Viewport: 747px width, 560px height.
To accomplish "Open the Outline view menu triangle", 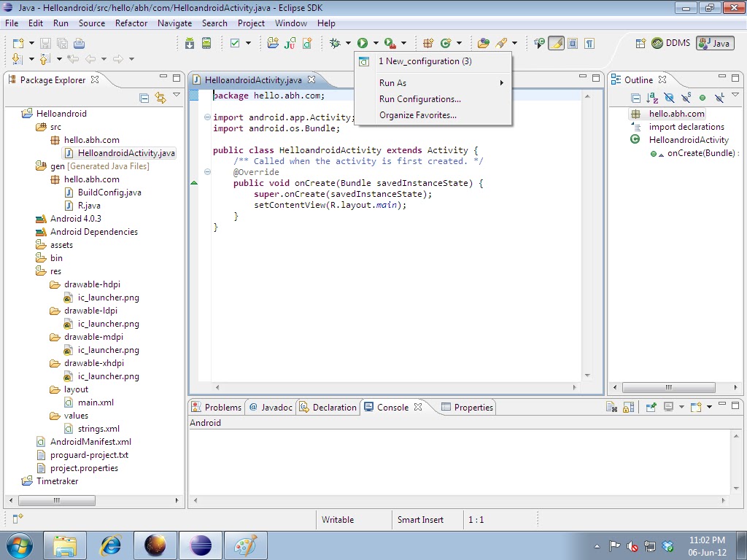I will coord(735,95).
